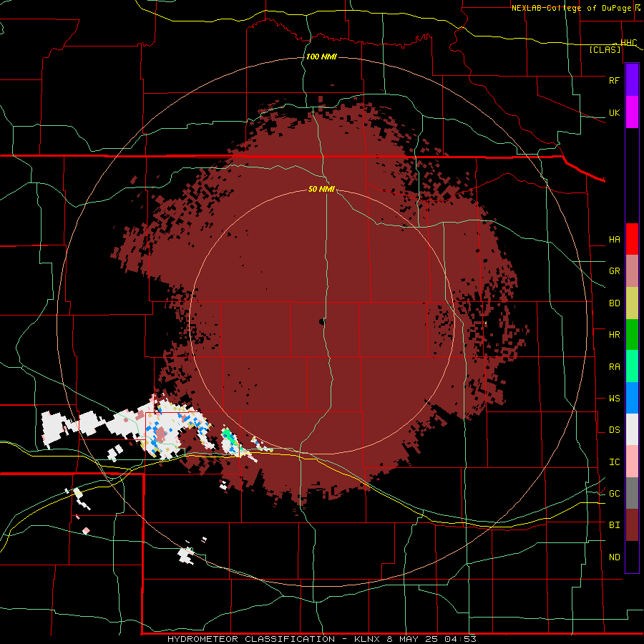The height and width of the screenshot is (644, 644).
Task: Click the 'IC' legend label
Action: point(614,462)
